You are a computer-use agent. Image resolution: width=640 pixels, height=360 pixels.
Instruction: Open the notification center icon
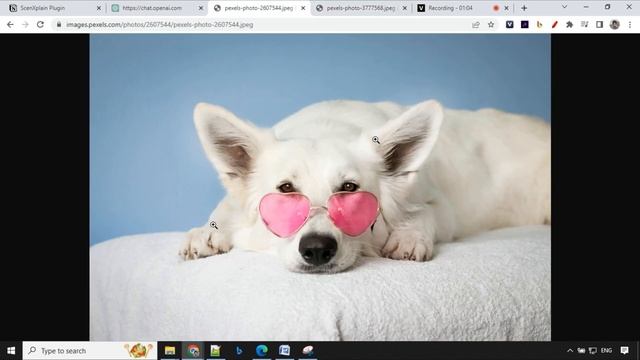point(624,351)
